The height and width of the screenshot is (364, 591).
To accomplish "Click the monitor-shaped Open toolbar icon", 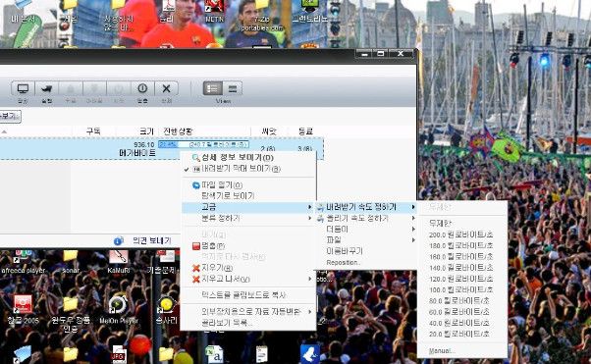I will tap(23, 89).
